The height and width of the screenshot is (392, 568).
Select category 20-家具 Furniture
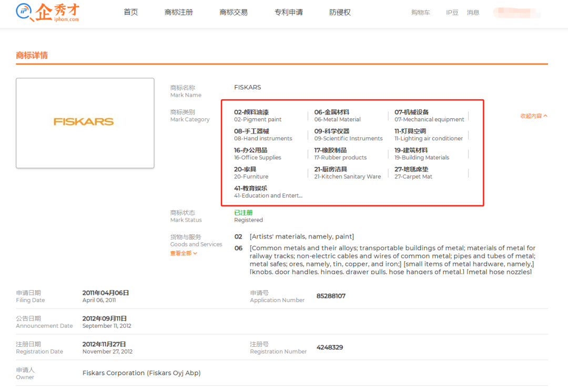click(251, 173)
